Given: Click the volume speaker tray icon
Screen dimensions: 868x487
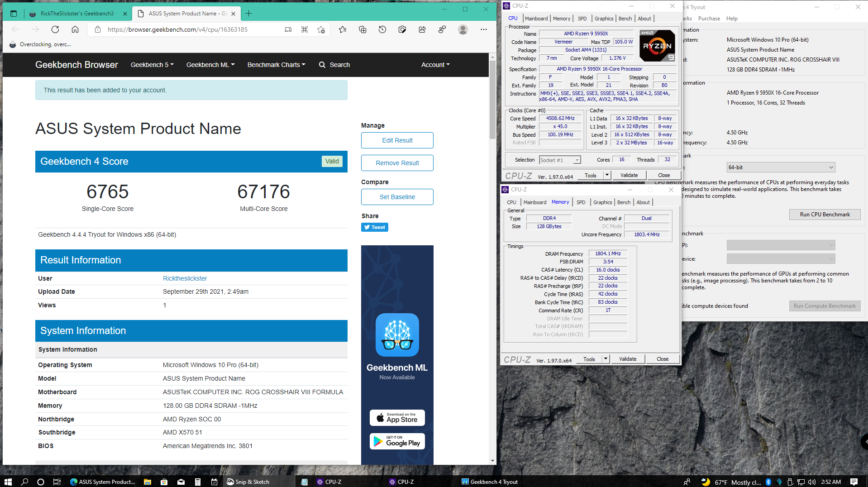Looking at the screenshot, I should (x=812, y=482).
